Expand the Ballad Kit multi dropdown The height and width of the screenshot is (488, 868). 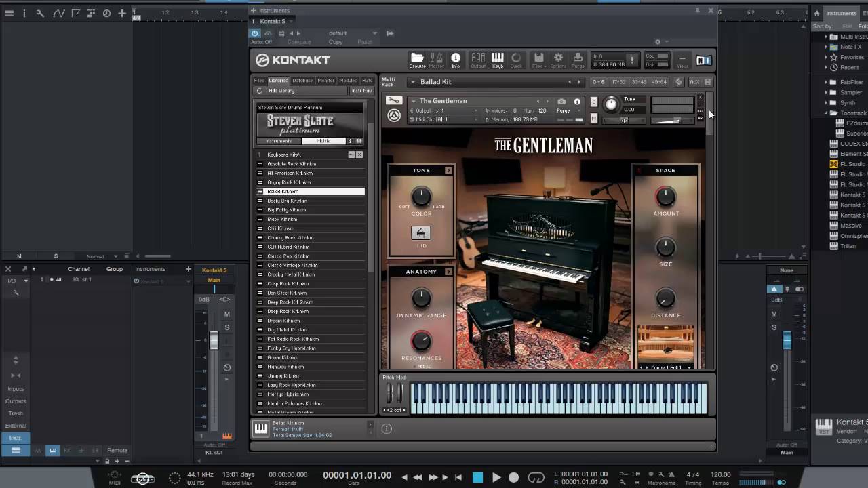[x=413, y=82]
